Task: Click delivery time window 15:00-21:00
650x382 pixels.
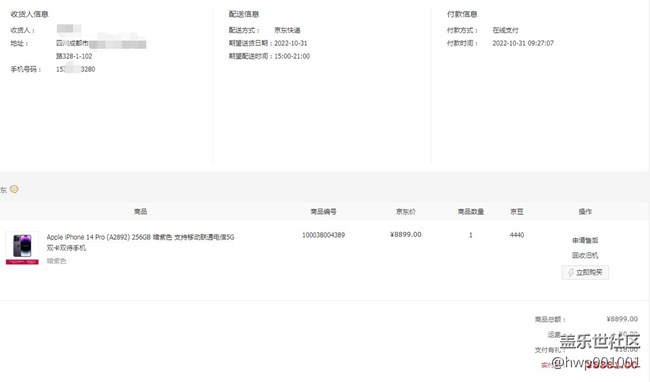Action: 292,56
